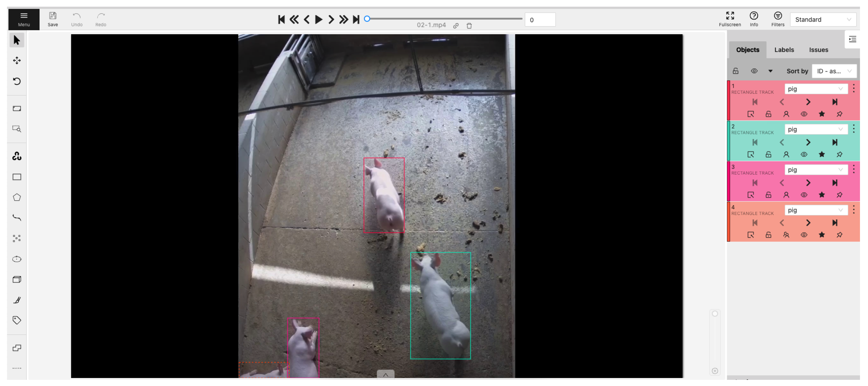Choose the cuboid drawing tool
The height and width of the screenshot is (386, 868).
[x=17, y=280]
